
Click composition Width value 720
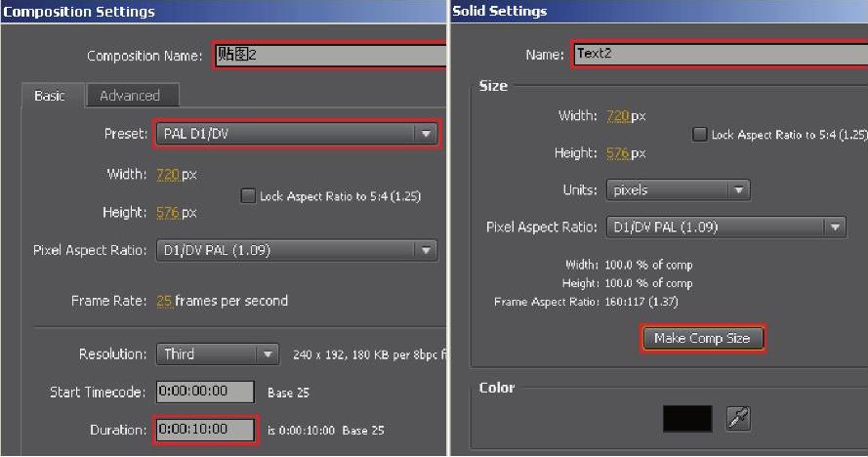click(168, 175)
